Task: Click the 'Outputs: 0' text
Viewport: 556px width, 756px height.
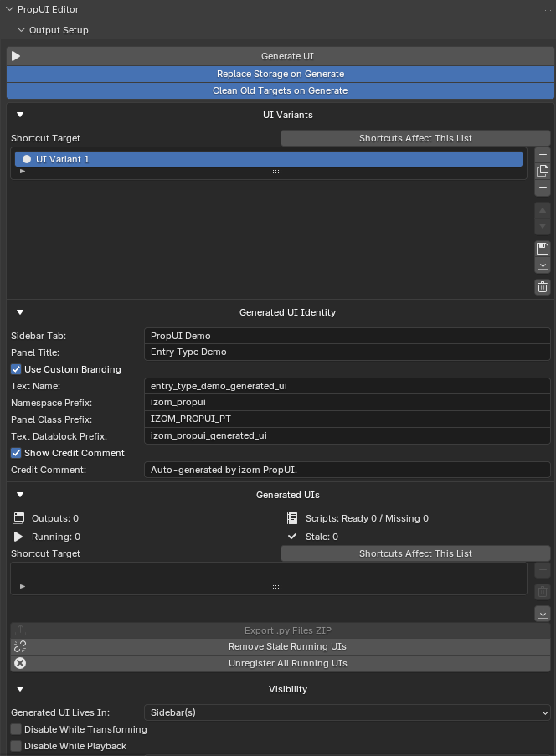Action: pyautogui.click(x=55, y=518)
